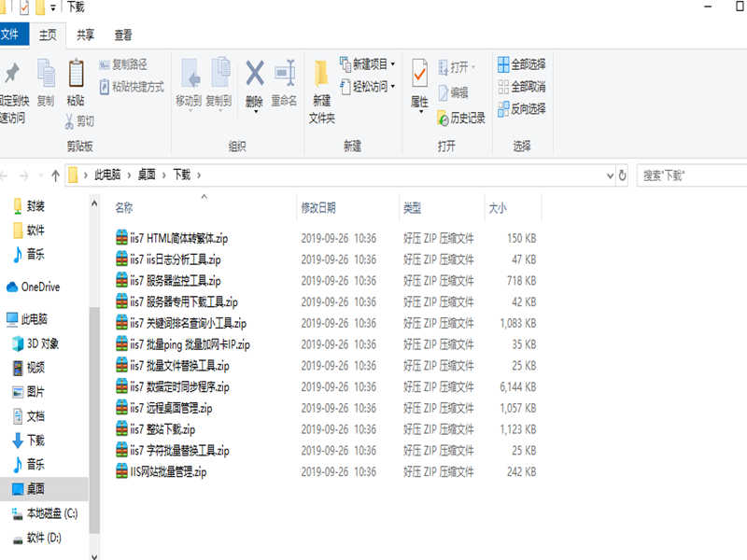Expand the New item (新建项目) dropdown
747x560 pixels.
(x=392, y=64)
